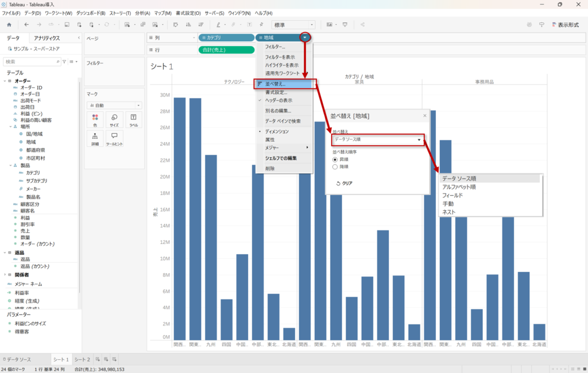This screenshot has height=373, width=588.
Task: Click the クリア button in sort dialog
Action: [343, 184]
